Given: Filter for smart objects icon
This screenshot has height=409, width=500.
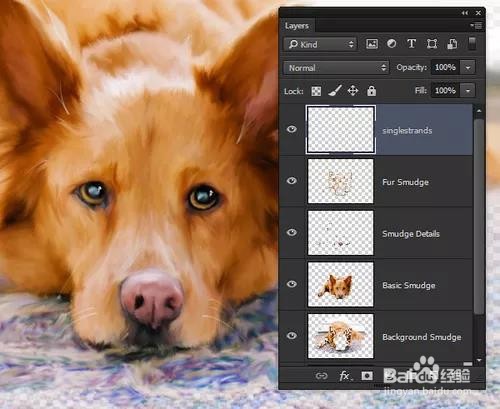Looking at the screenshot, I should (x=452, y=44).
